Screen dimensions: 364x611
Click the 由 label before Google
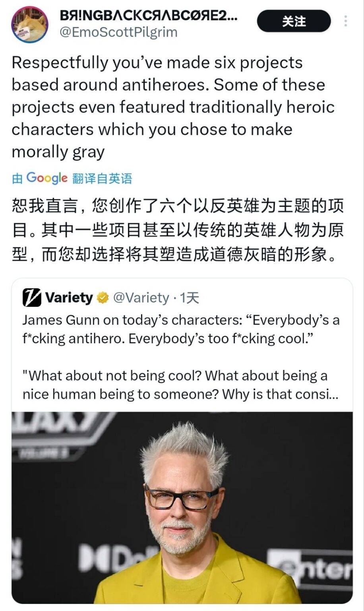coord(17,178)
